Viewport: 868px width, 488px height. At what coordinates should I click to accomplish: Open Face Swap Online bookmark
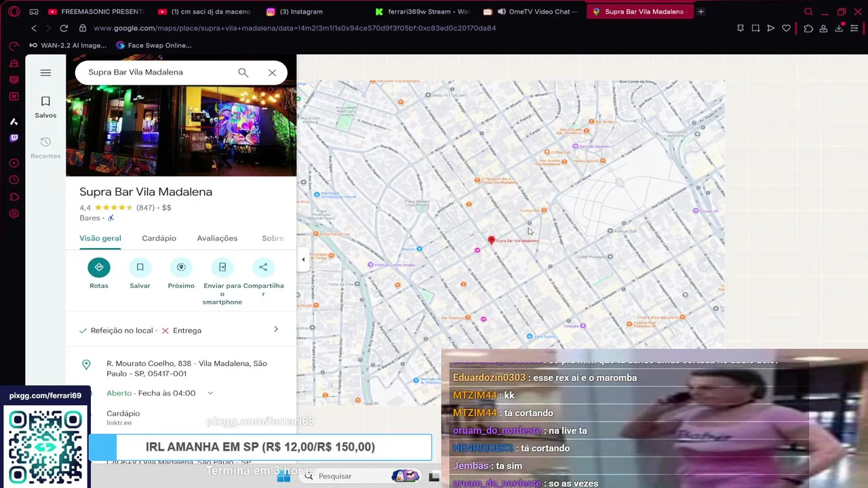pos(154,45)
